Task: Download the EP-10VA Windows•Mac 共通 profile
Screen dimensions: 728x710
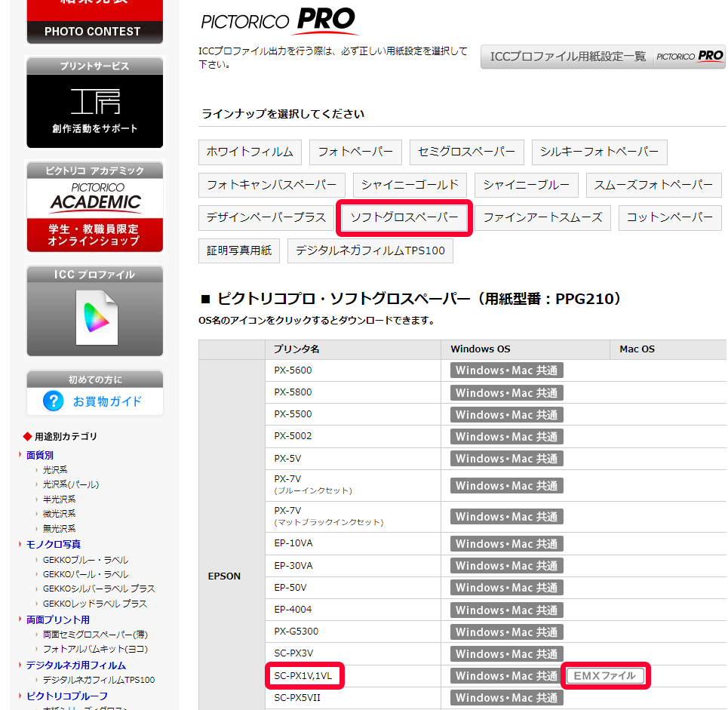Action: pyautogui.click(x=506, y=544)
